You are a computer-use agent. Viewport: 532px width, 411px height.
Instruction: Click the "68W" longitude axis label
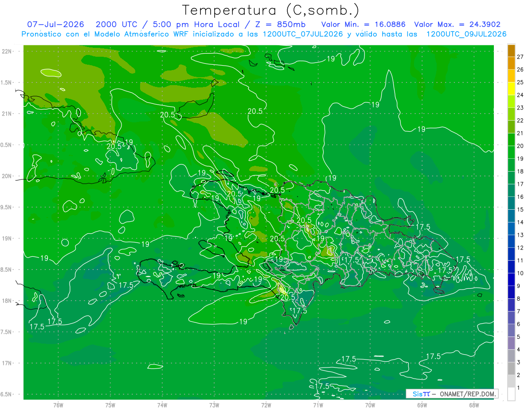pyautogui.click(x=474, y=406)
